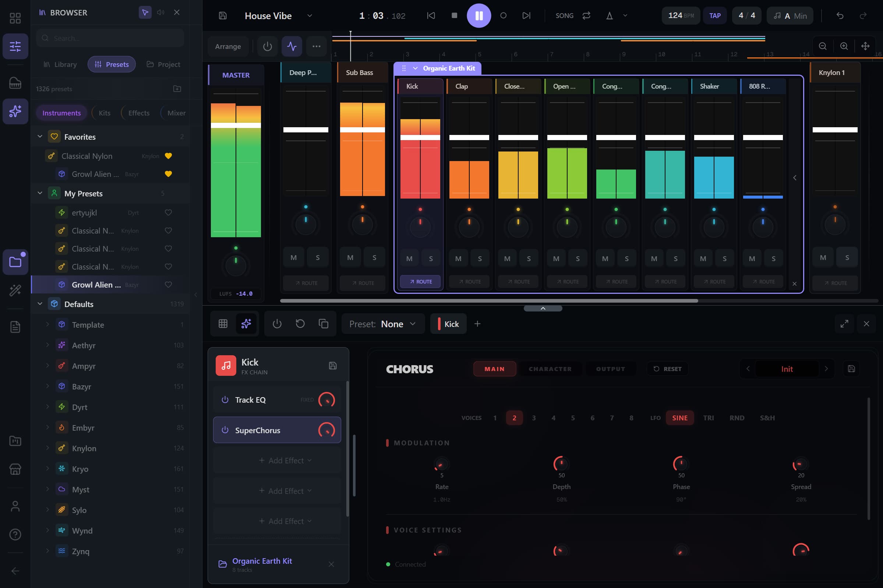Switch to grid view in the FX chain toolbar
This screenshot has width=883, height=588.
(x=223, y=323)
